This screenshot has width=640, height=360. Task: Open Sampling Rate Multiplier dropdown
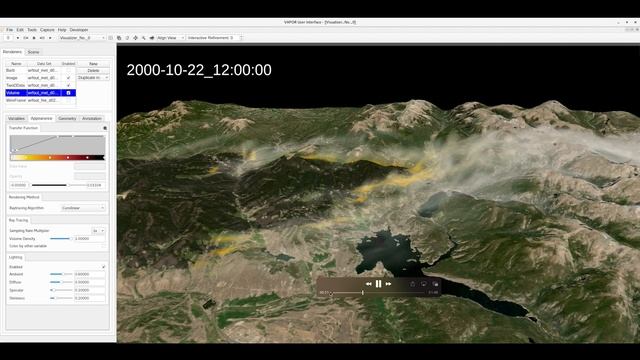pyautogui.click(x=98, y=231)
